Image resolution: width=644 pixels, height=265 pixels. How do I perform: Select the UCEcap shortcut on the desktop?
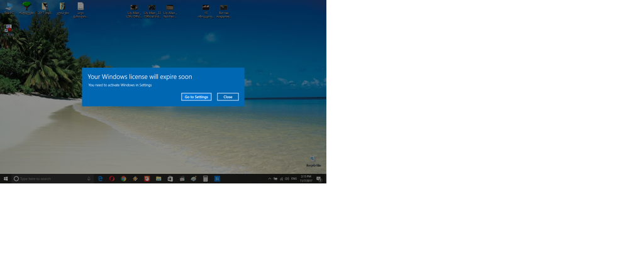(9, 30)
